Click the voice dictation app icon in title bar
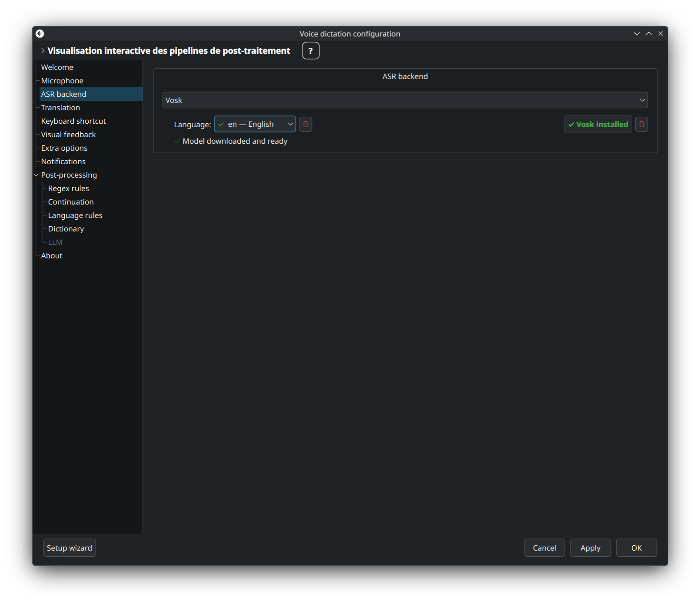700x604 pixels. (40, 33)
